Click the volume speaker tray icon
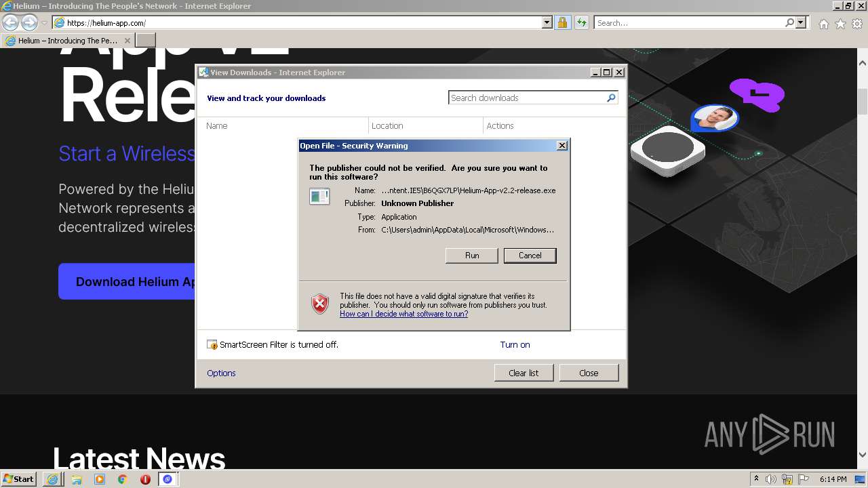This screenshot has width=868, height=488. pyautogui.click(x=771, y=479)
